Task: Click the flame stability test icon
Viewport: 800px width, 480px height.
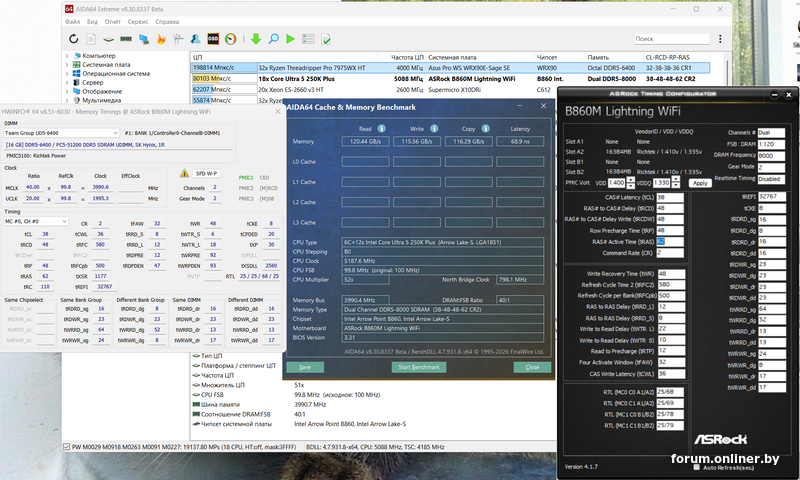Action: (x=161, y=39)
